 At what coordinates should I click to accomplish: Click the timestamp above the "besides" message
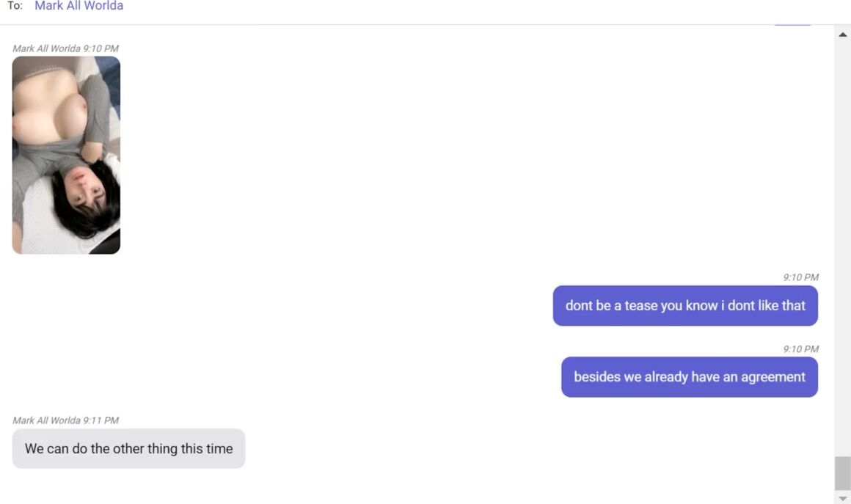[x=800, y=349]
